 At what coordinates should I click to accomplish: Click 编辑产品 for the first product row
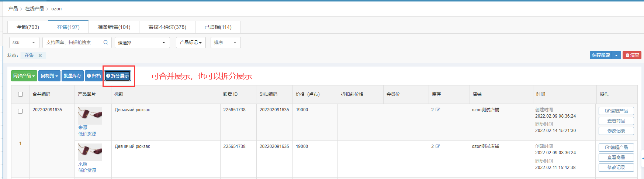(616, 111)
